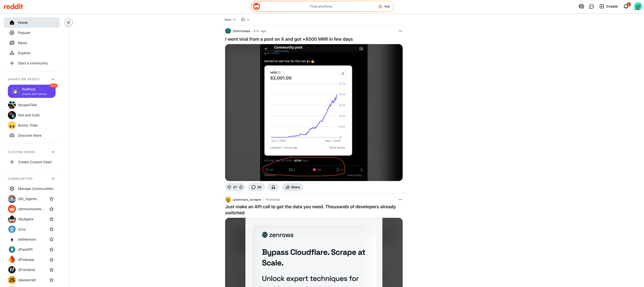Screen dimensions: 644x287
Task: Select Home in the navigation menu
Action: tap(23, 22)
